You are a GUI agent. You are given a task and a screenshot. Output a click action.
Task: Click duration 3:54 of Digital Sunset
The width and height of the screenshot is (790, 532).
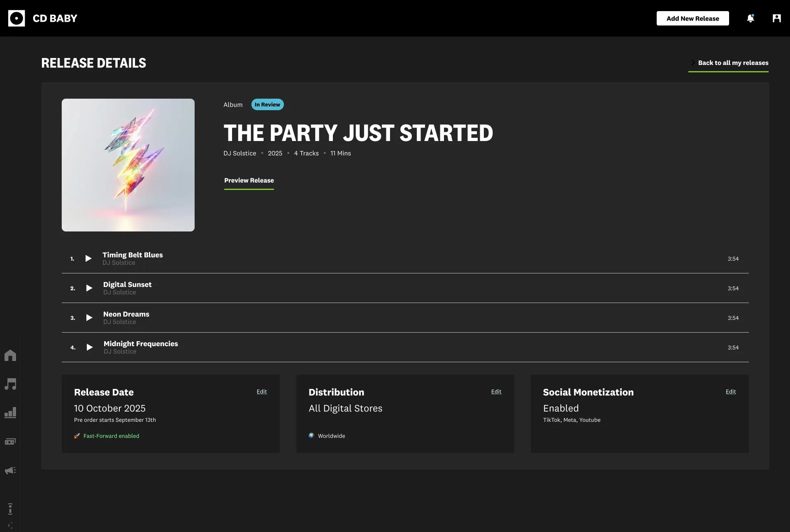pyautogui.click(x=733, y=288)
